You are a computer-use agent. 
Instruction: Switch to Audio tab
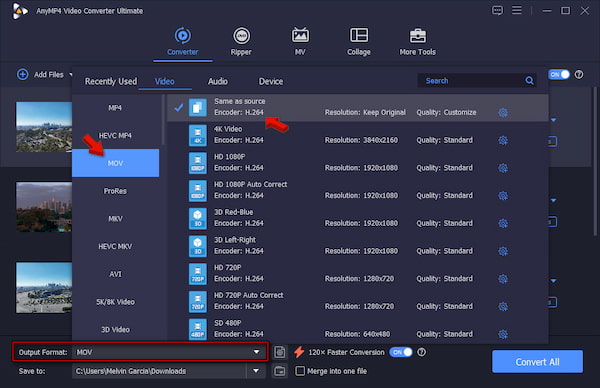(x=218, y=82)
